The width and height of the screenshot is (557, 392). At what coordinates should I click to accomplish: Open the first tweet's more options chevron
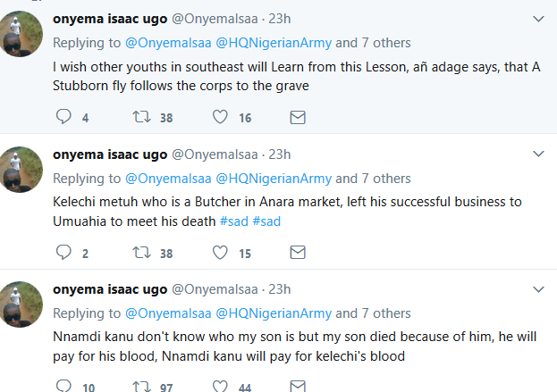pos(538,19)
